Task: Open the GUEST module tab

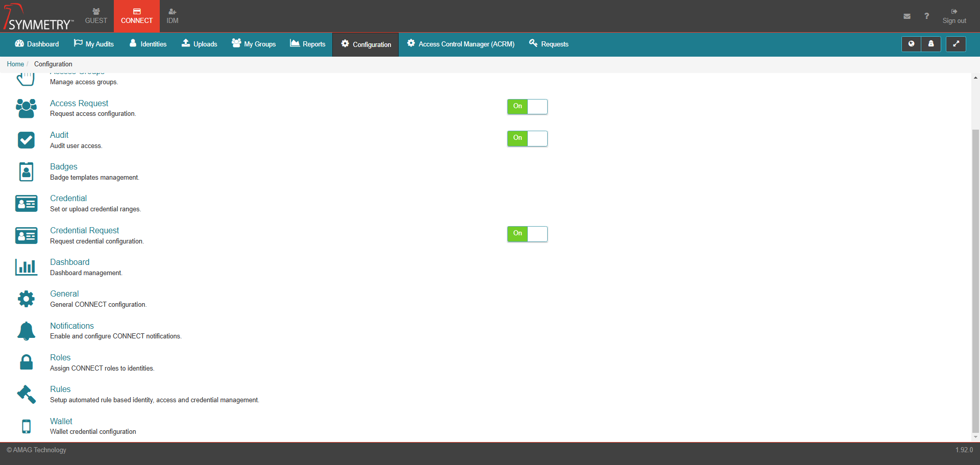Action: point(96,16)
